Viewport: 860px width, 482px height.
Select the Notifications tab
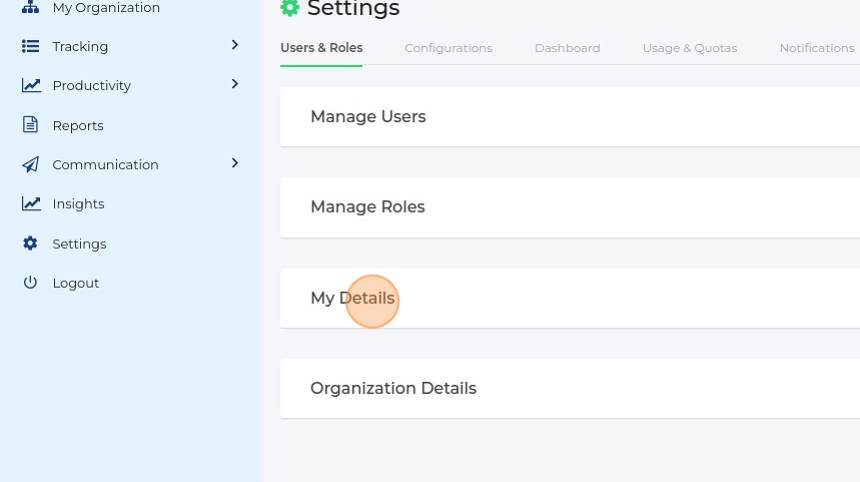click(x=816, y=48)
